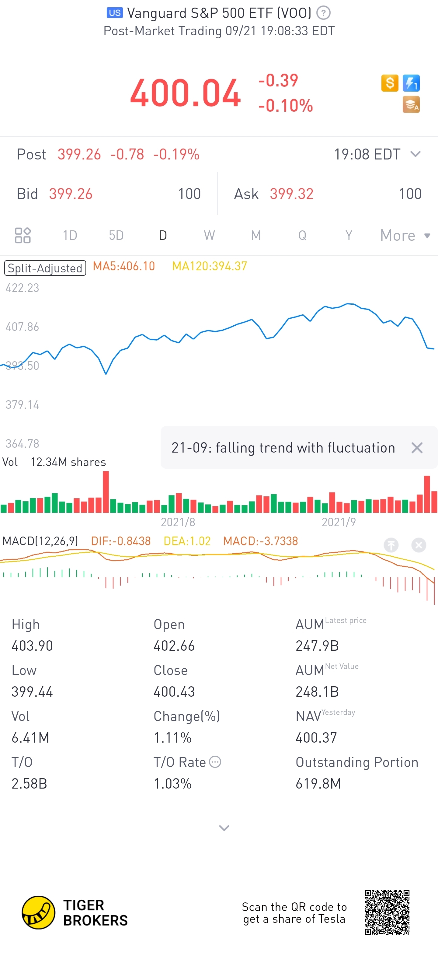Tap the blue lightning bolt badge
This screenshot has width=438, height=980.
click(x=411, y=83)
